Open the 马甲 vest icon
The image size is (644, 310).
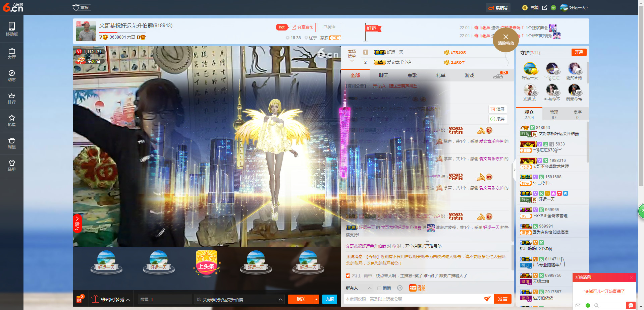12,166
